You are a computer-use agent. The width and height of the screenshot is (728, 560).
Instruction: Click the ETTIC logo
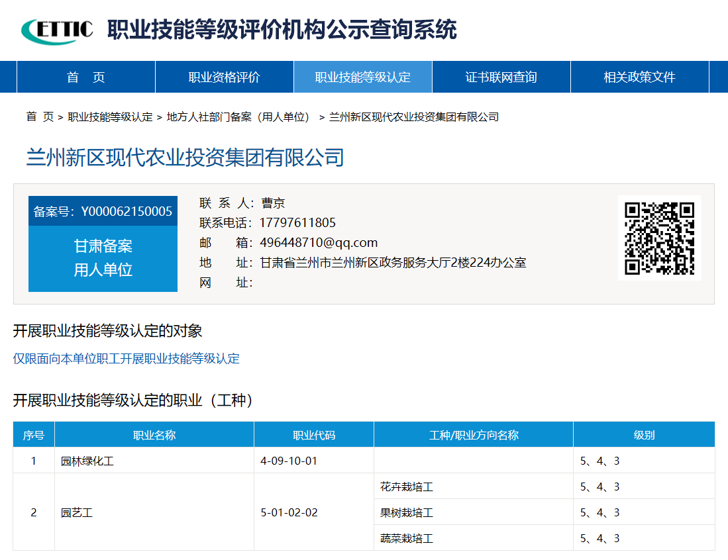click(55, 29)
